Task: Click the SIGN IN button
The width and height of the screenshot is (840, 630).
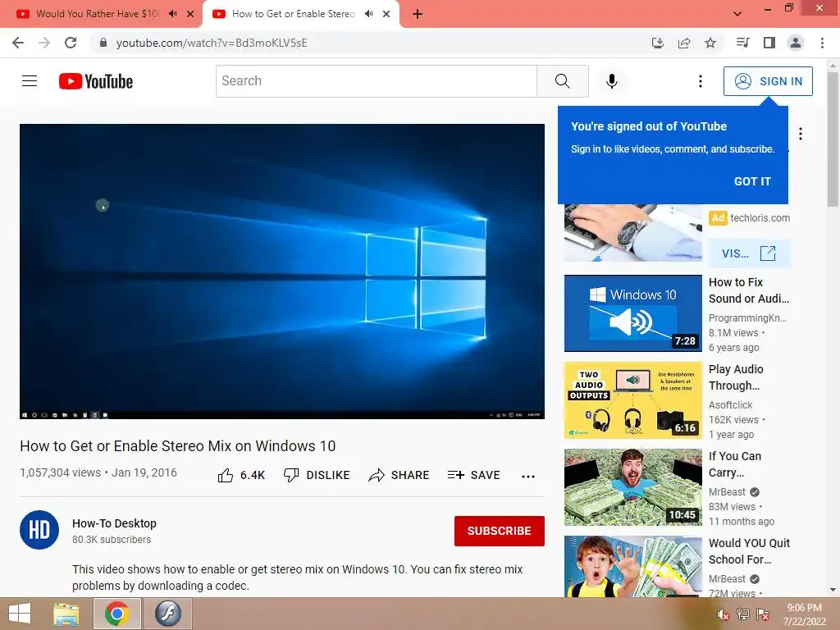Action: [x=768, y=81]
